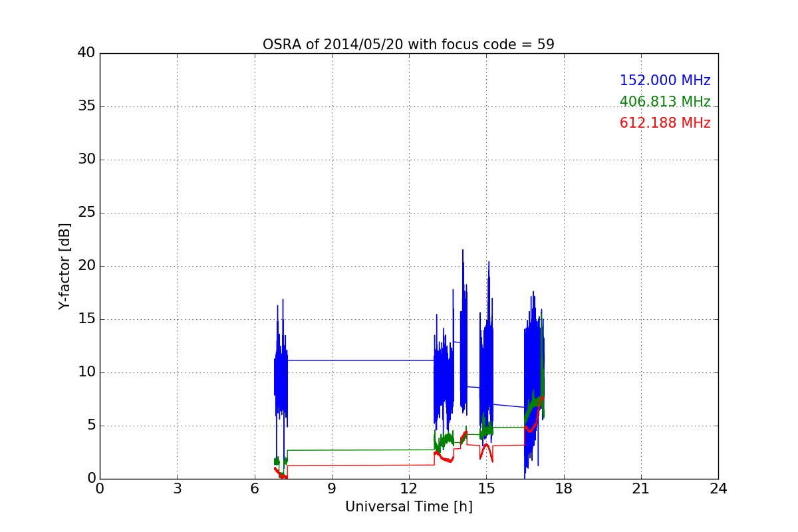Click the y-axis tick label 5

point(90,426)
